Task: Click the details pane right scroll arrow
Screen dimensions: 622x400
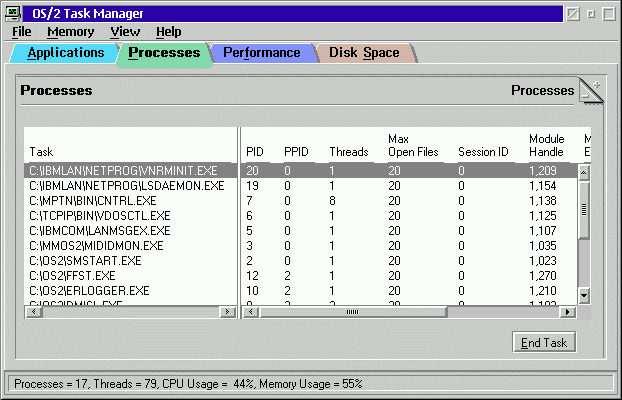Action: (x=569, y=312)
